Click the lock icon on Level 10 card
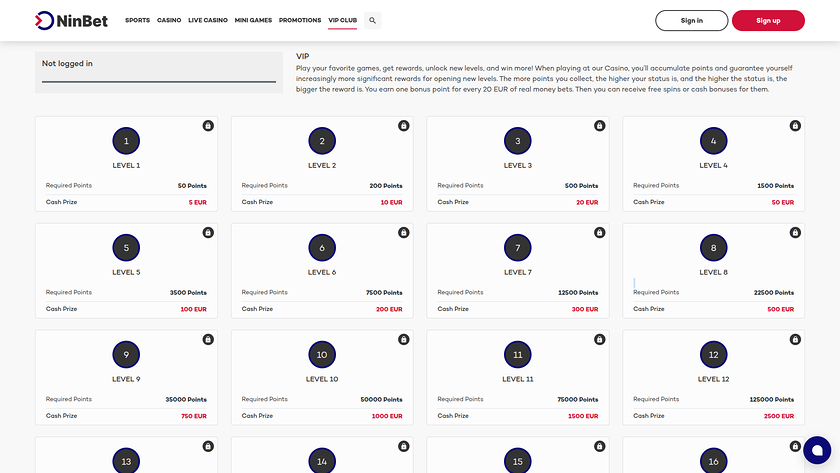 point(404,339)
